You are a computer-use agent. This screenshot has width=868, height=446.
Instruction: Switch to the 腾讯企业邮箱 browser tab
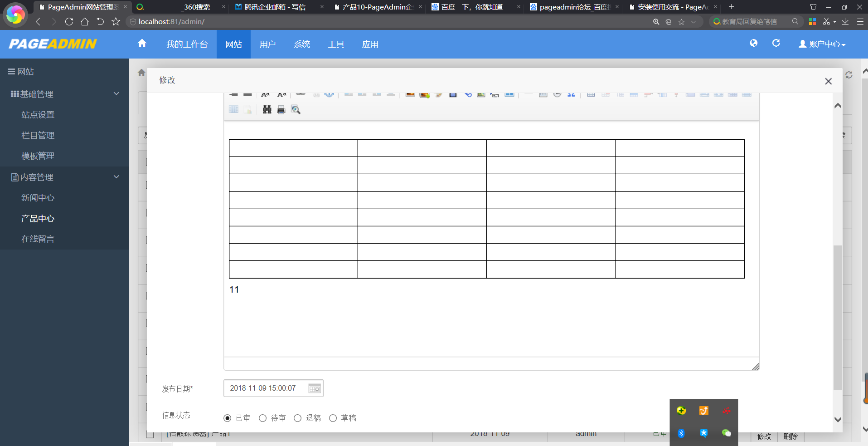click(x=278, y=7)
